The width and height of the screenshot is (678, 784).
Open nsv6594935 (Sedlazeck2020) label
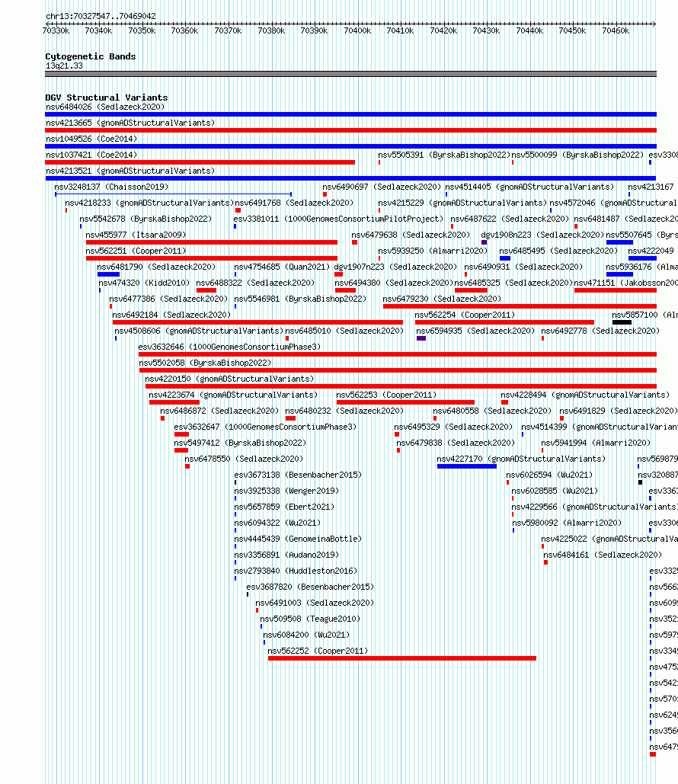475,331
